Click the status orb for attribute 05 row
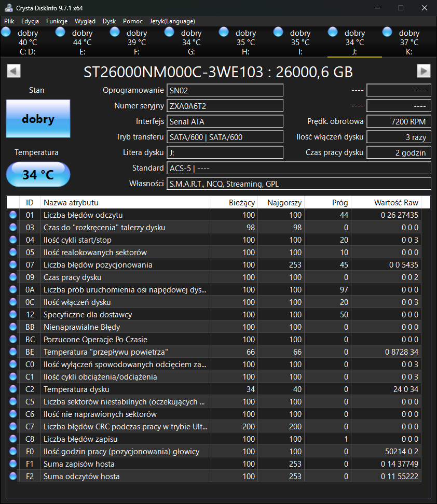Viewport: 437px width, 504px height. 13,253
